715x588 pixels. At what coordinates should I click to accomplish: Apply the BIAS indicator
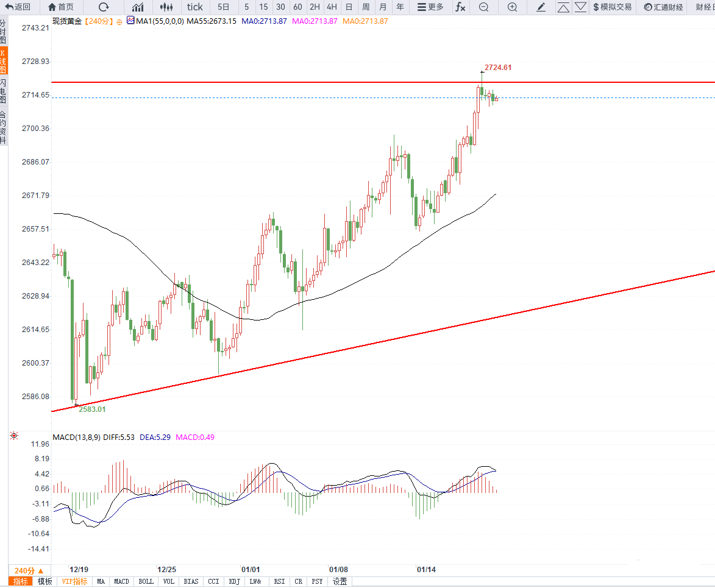(191, 581)
